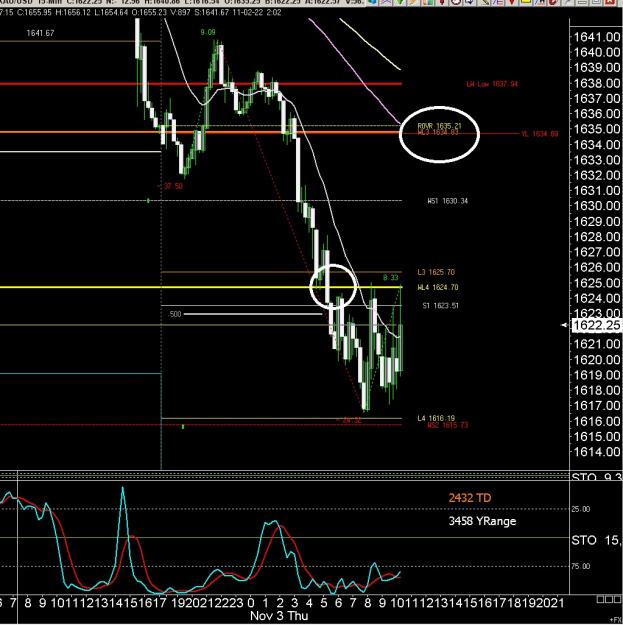
Task: Click the yellow WL4 horizontal line
Action: pyautogui.click(x=201, y=287)
